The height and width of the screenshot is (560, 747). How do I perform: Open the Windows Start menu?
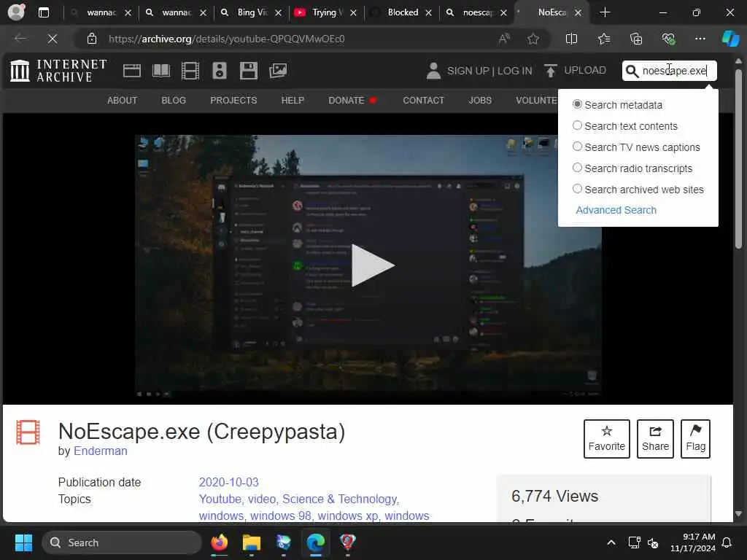coord(23,542)
